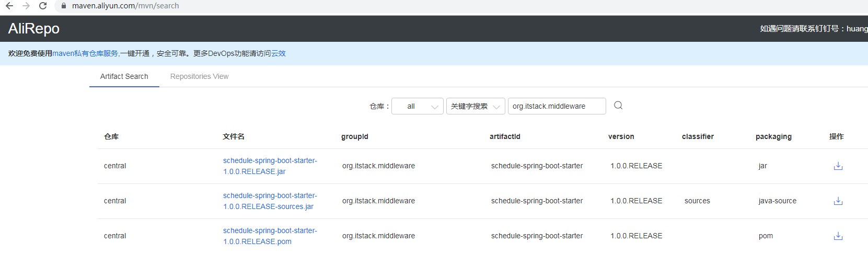The height and width of the screenshot is (266, 868).
Task: Click central in the jar row
Action: point(115,166)
